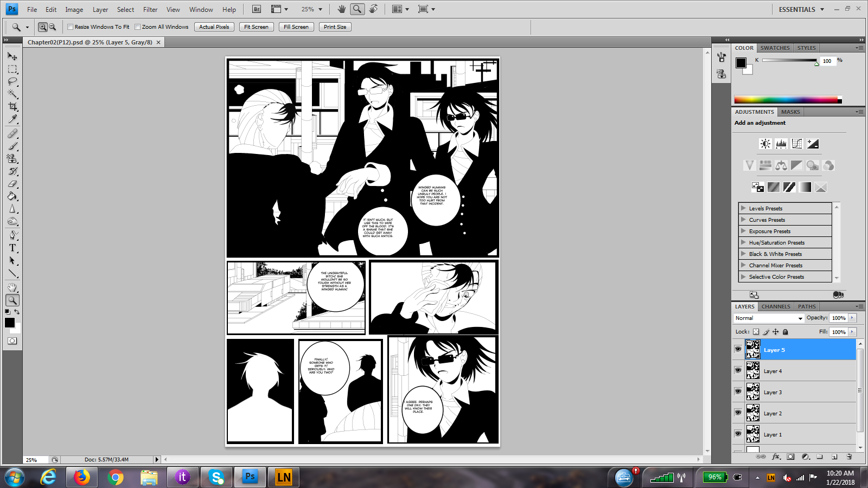Choose the Eraser tool
868x488 pixels.
[x=12, y=184]
